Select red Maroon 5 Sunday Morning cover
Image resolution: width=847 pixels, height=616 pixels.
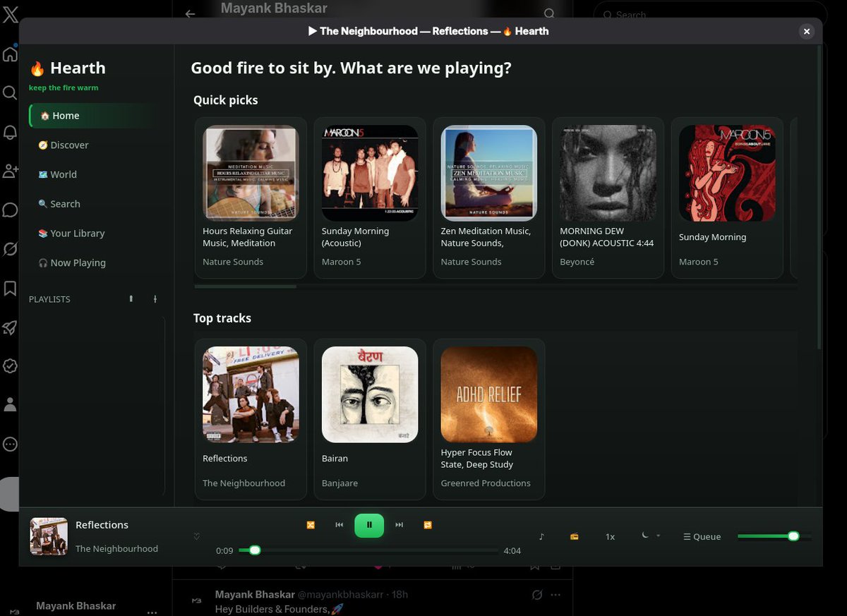pos(727,174)
